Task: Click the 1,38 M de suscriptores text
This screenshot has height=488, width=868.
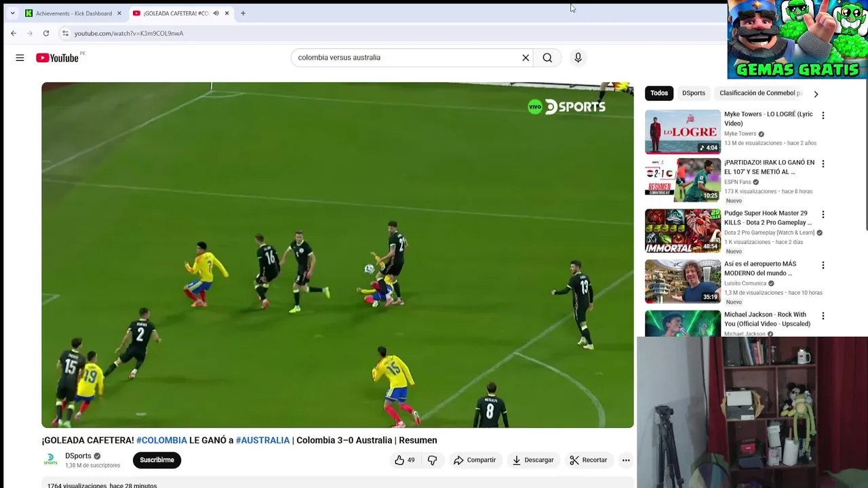Action: (93, 466)
